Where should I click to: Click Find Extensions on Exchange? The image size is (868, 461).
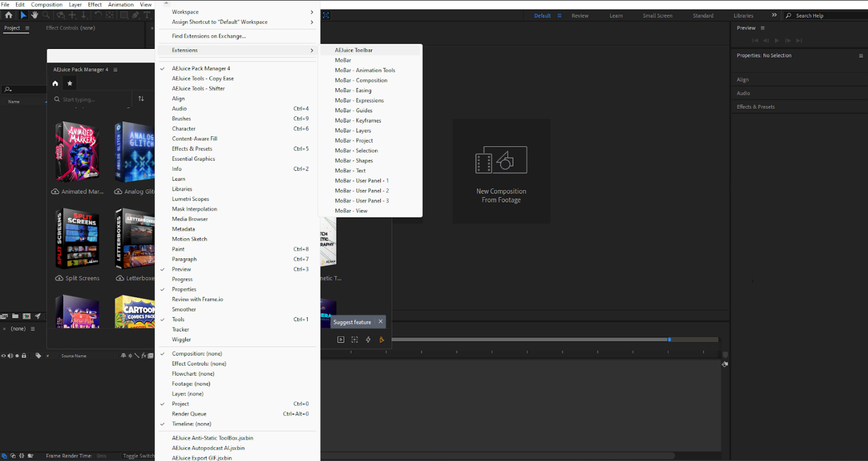pos(238,36)
